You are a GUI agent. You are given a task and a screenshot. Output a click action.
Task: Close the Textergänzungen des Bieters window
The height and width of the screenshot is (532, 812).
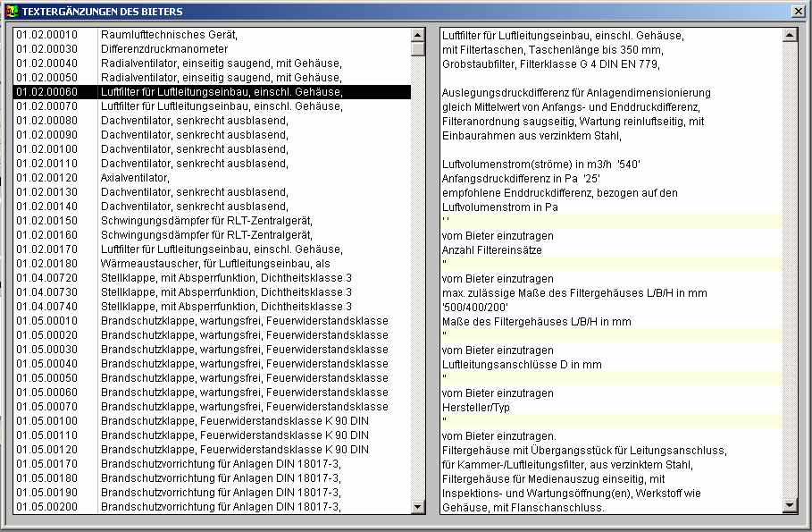(798, 11)
